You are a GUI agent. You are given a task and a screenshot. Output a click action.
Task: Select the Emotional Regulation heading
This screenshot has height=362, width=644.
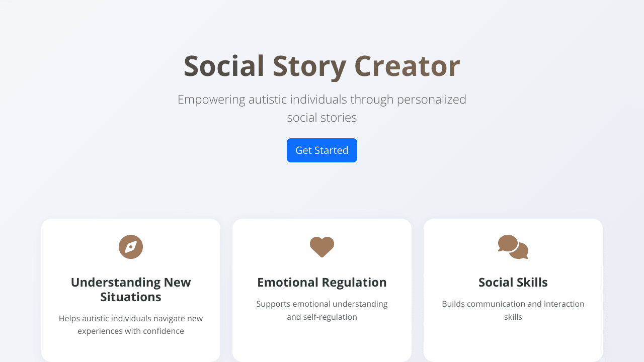click(x=322, y=282)
